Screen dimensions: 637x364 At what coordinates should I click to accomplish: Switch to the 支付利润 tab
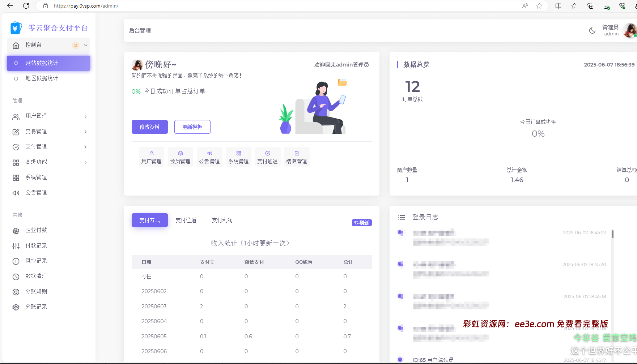(x=222, y=220)
